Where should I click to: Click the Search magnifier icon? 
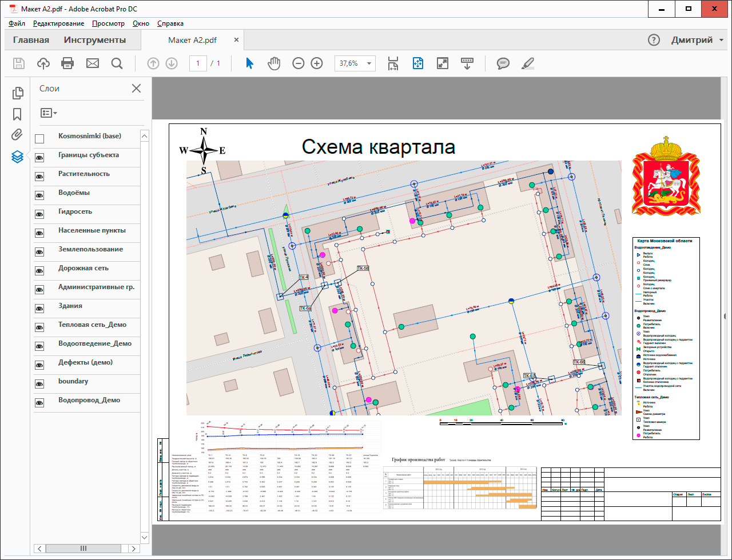tap(117, 63)
